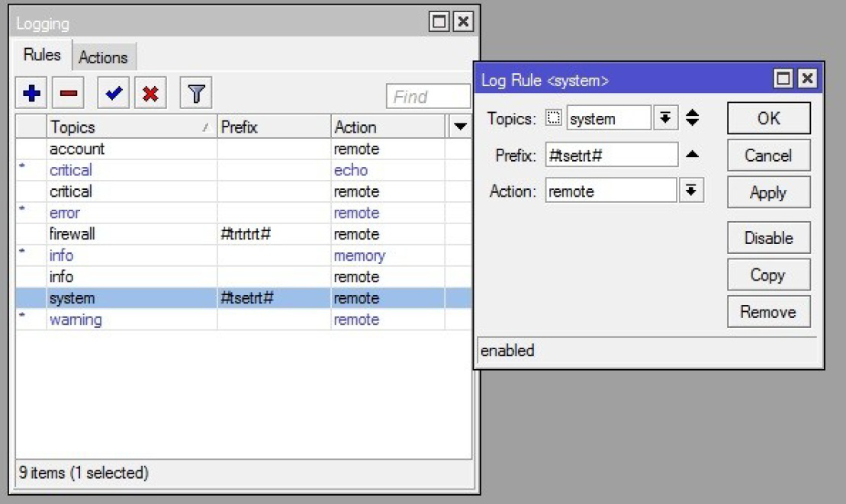
Task: Click the red X Disable icon
Action: [150, 94]
